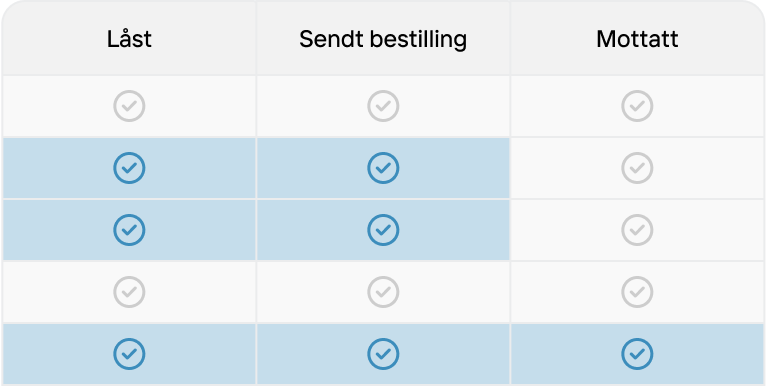Click the Mottatt column header
Screen dimensions: 766x386
[x=637, y=39]
